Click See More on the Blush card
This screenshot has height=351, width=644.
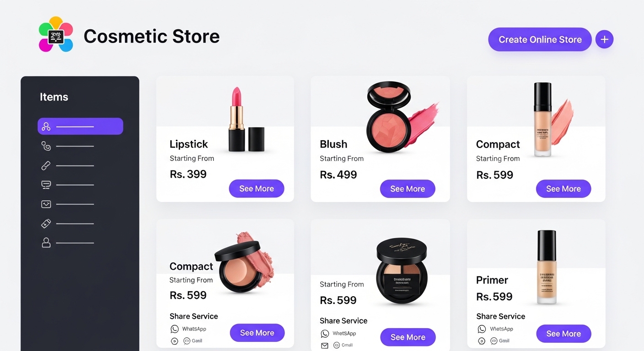(x=408, y=189)
